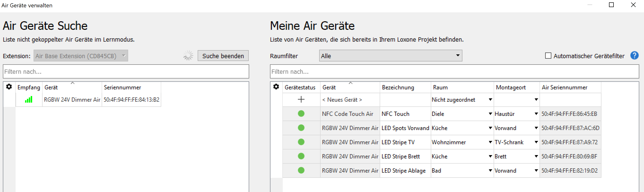Open Montageort dropdown for LED Stripe Ablage

click(x=536, y=170)
